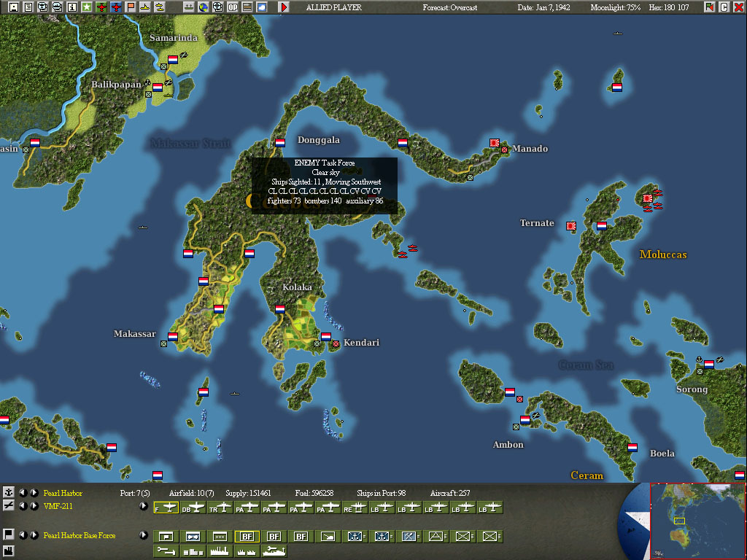Expand the land unit icons row arrow
This screenshot has height=560, width=747.
[x=144, y=534]
